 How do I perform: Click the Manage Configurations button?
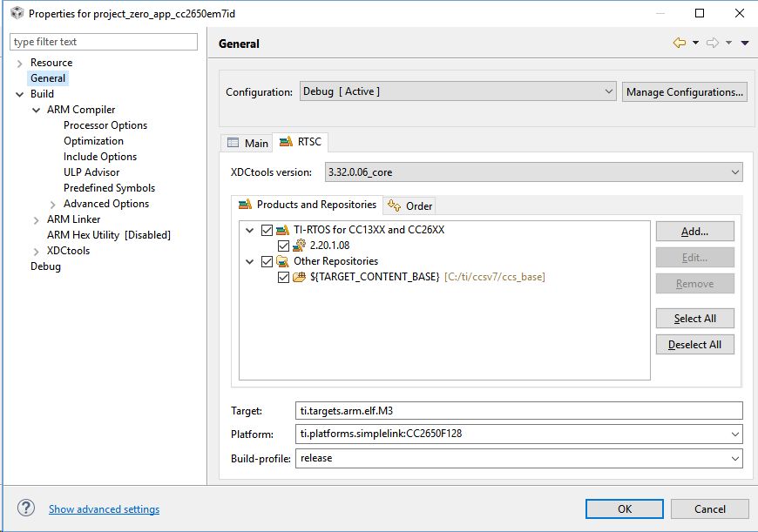684,91
